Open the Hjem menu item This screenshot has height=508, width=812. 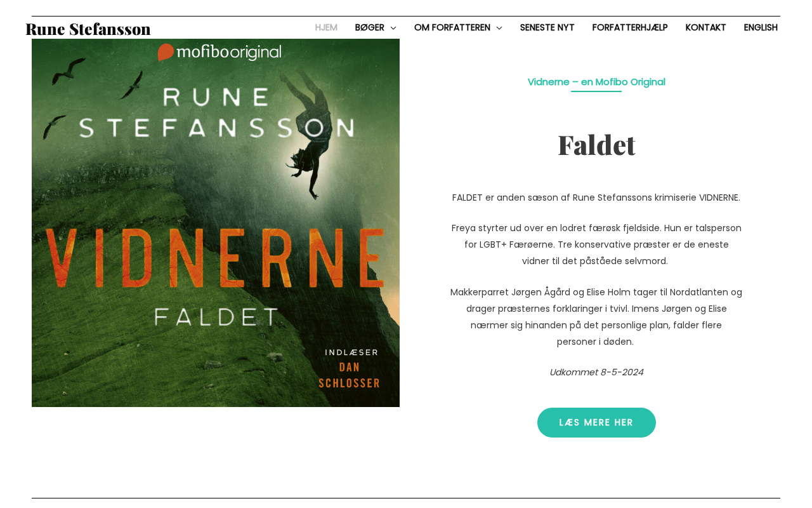coord(326,28)
